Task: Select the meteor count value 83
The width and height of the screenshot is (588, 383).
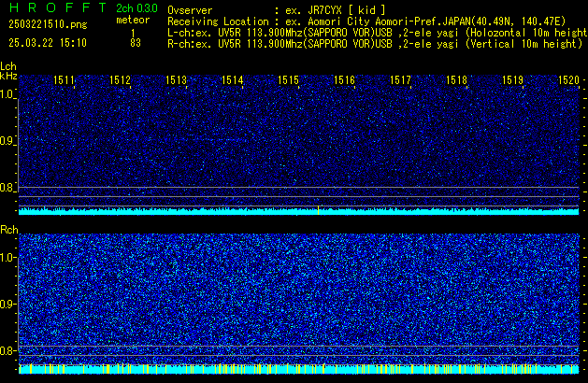Action: tap(136, 43)
